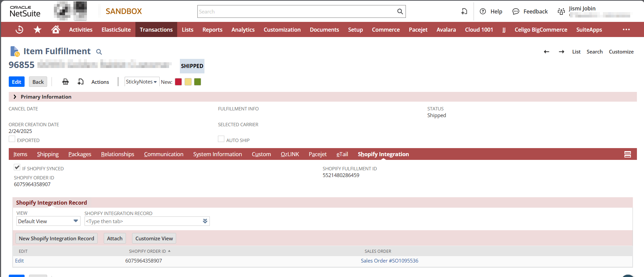Click the quick search magnifier beside title
Image resolution: width=644 pixels, height=277 pixels.
99,52
